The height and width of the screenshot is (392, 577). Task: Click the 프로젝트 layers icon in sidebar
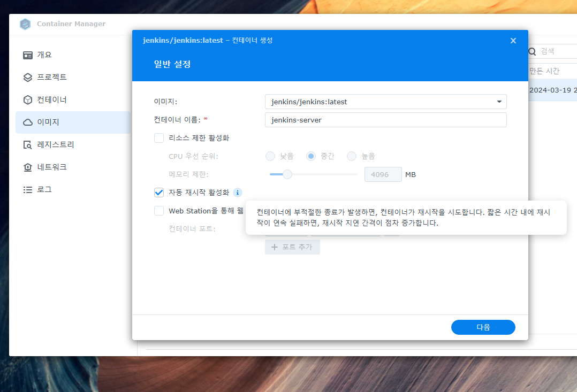pyautogui.click(x=28, y=77)
